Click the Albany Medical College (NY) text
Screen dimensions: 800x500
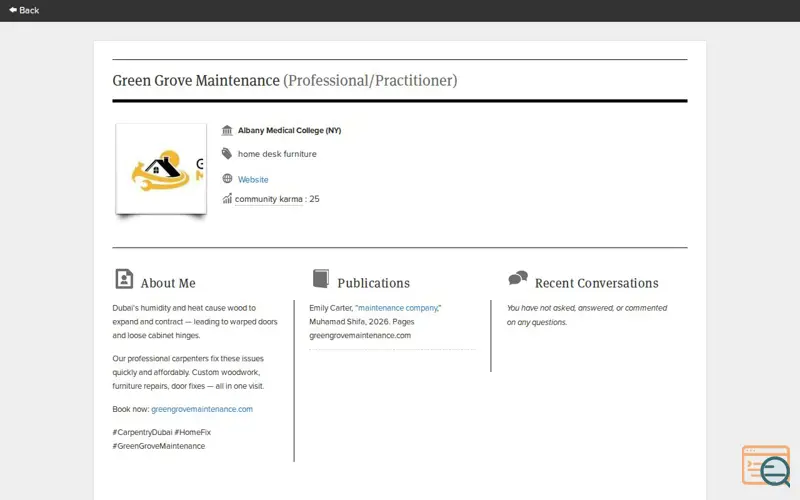289,131
